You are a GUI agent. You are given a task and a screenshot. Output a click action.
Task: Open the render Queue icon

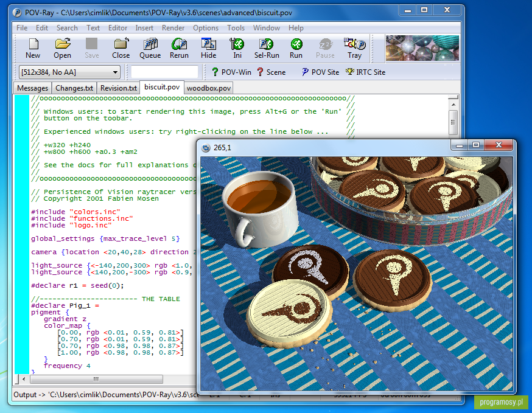tap(150, 48)
